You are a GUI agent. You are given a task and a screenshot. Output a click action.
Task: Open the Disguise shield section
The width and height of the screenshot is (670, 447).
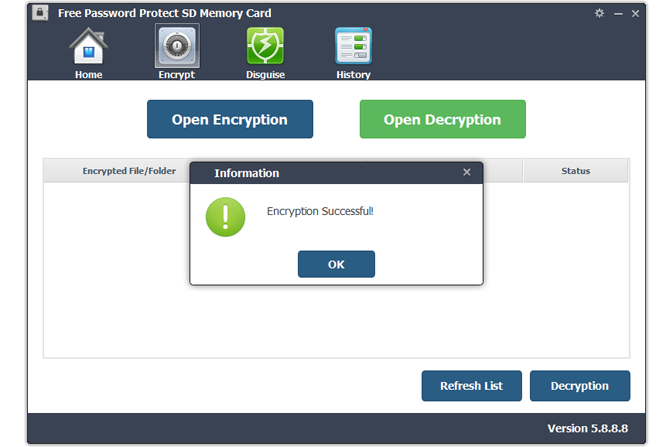click(x=265, y=53)
